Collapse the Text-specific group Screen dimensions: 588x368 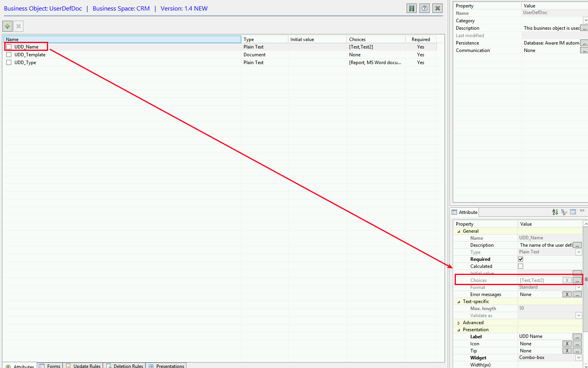459,302
